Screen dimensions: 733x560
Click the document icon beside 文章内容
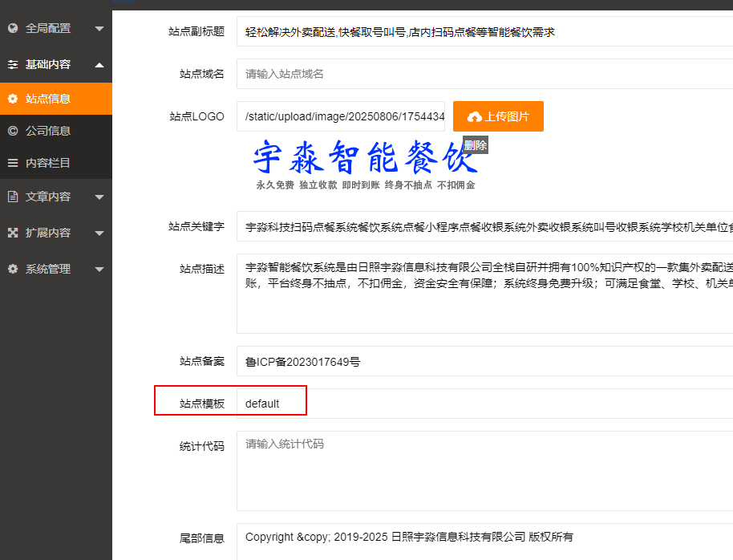[13, 197]
